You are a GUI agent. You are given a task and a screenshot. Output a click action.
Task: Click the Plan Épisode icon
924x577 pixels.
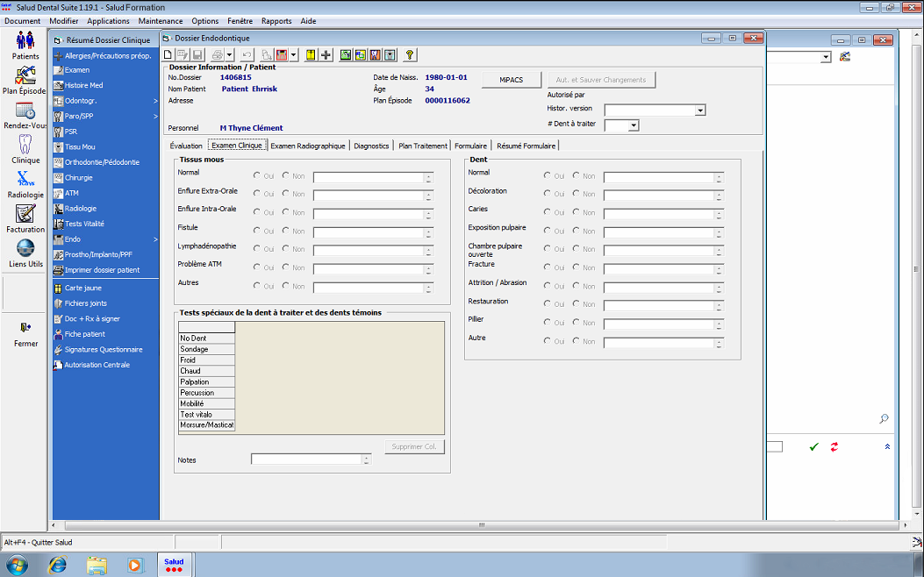click(25, 76)
